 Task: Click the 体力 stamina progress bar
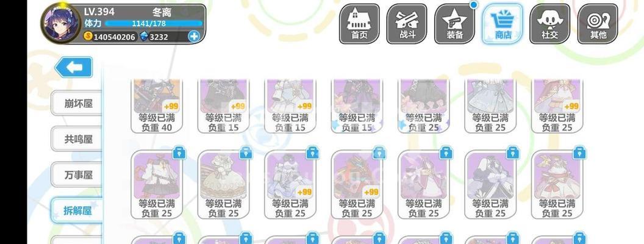coord(154,23)
